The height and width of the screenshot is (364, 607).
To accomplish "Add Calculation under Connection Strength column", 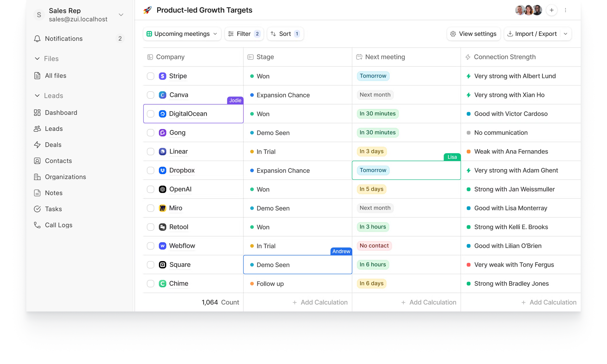I will [x=549, y=302].
